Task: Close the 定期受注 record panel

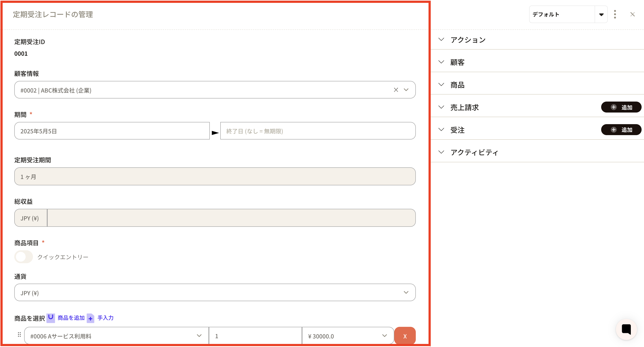Action: point(633,14)
